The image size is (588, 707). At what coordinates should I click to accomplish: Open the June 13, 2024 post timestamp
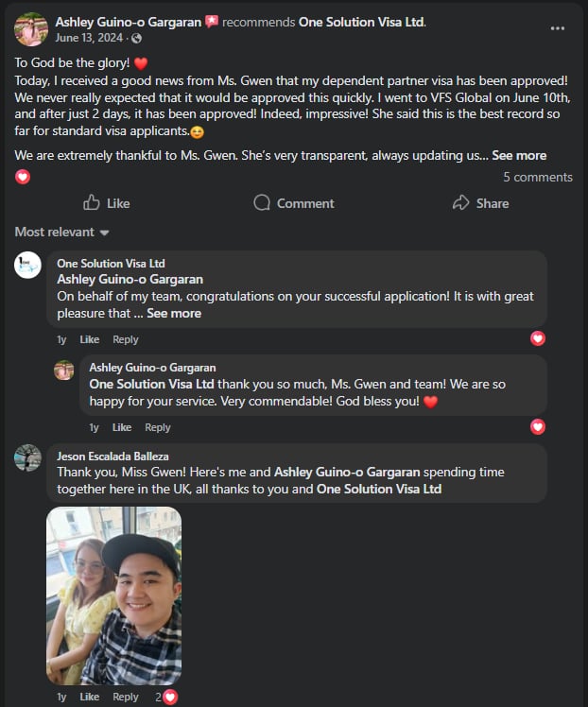point(90,39)
